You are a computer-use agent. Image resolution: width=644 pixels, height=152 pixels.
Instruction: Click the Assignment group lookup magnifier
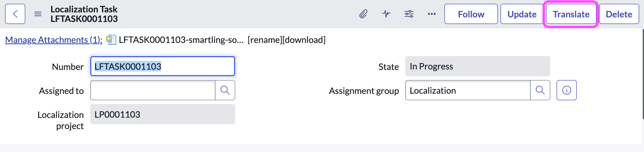[x=540, y=90]
